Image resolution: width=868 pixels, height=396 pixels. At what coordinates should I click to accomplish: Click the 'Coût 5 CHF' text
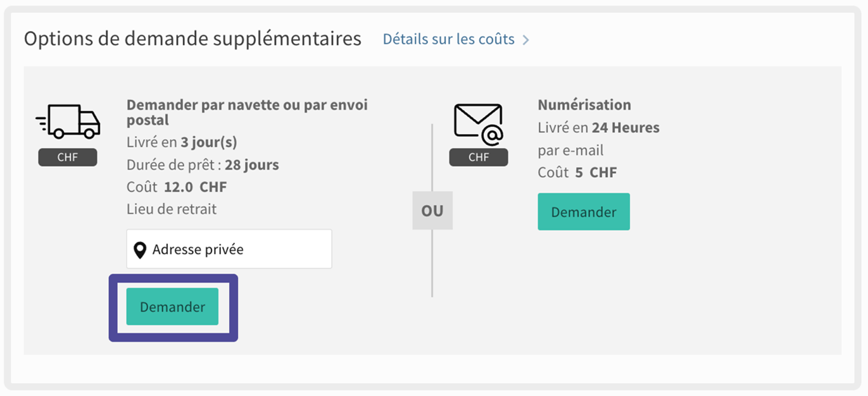pyautogui.click(x=577, y=172)
